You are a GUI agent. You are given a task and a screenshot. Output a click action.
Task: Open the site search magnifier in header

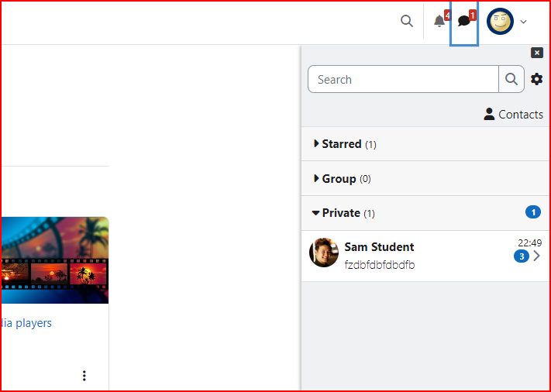coord(407,21)
